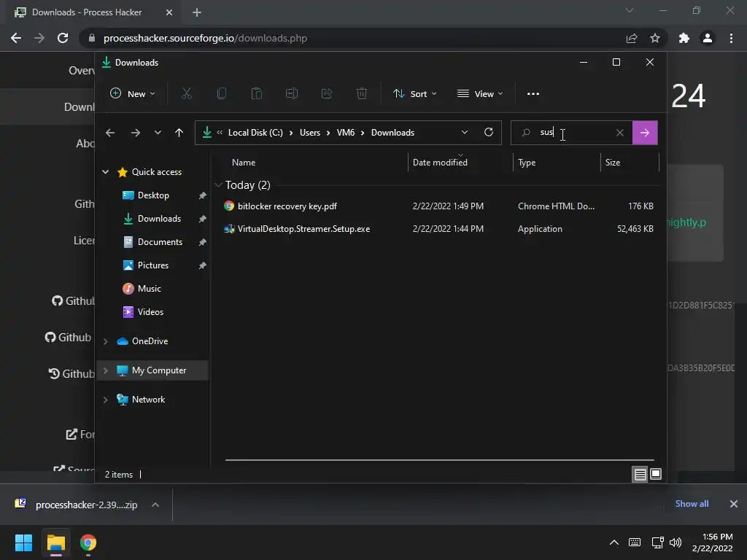Share this page icon in Chrome address bar

632,38
